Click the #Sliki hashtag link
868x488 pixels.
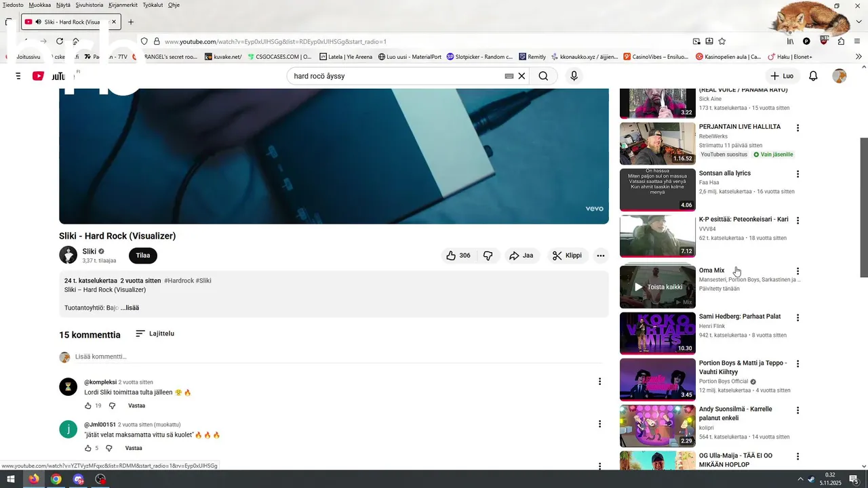(x=203, y=281)
